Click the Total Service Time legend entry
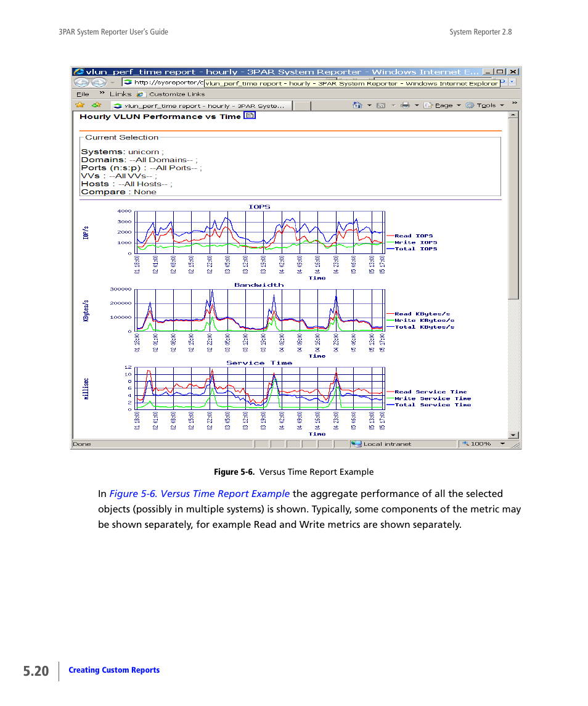The height and width of the screenshot is (706, 588). [x=428, y=404]
